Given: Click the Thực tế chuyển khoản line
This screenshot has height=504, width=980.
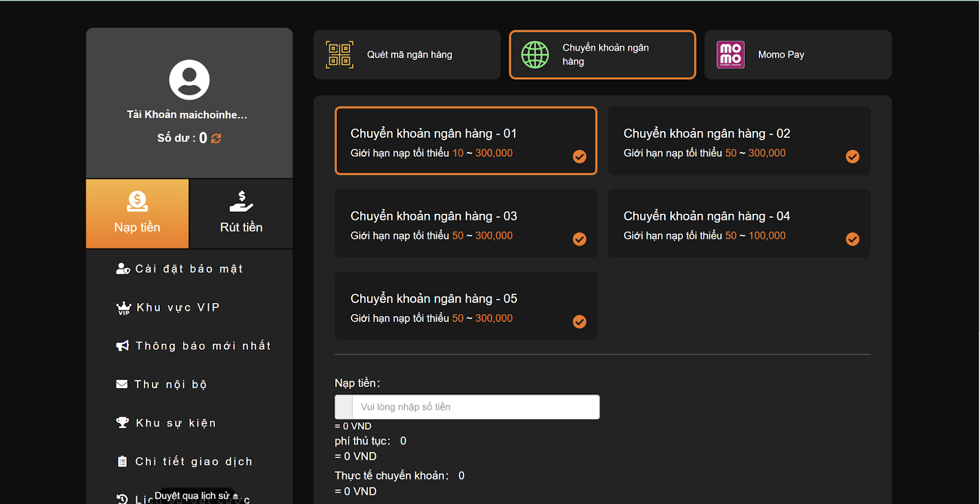Looking at the screenshot, I should pyautogui.click(x=399, y=476).
